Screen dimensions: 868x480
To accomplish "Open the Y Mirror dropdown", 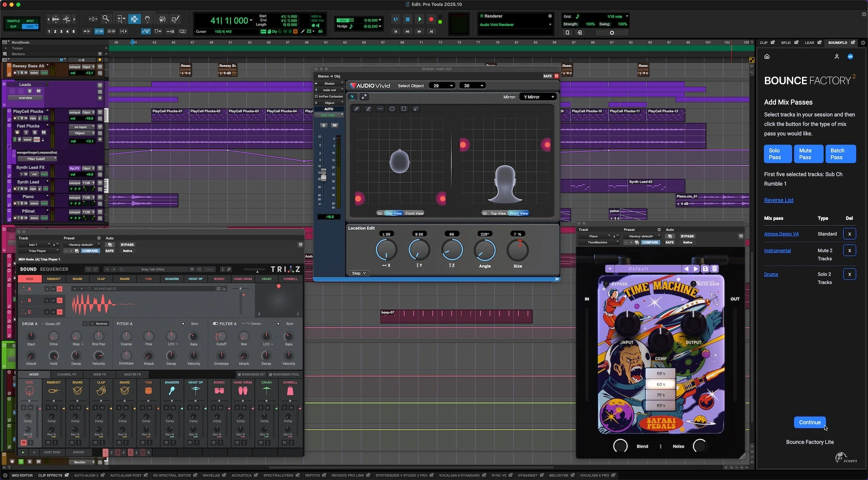I will tap(538, 97).
